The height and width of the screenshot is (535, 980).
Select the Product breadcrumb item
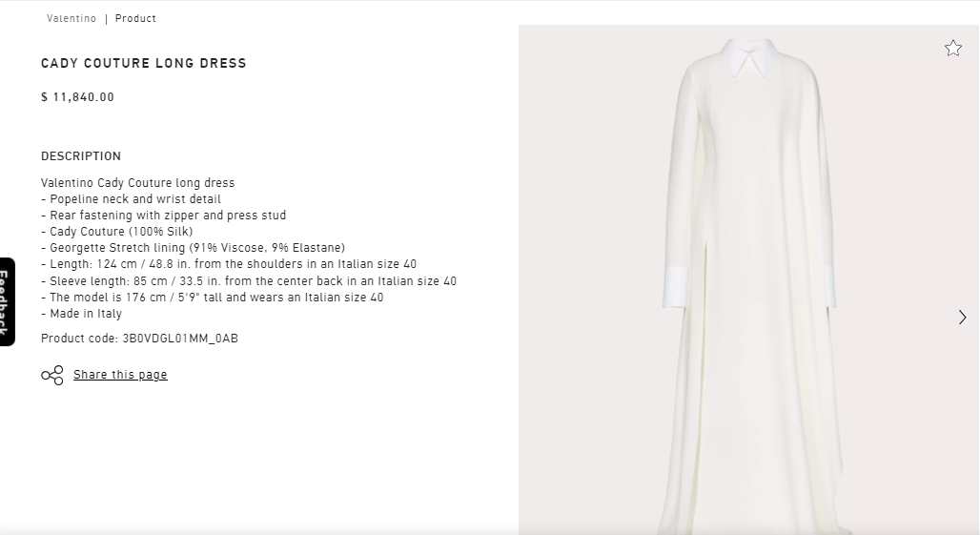[x=135, y=18]
